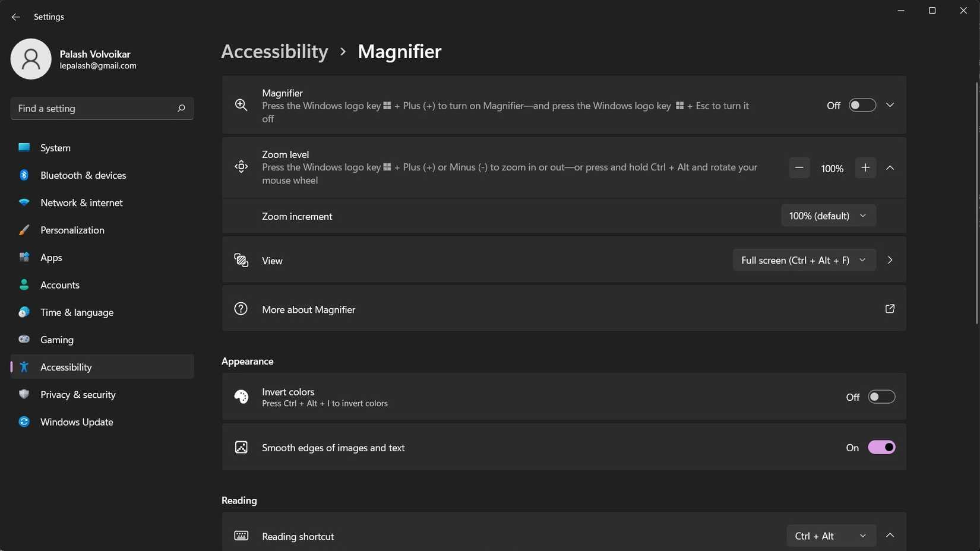This screenshot has width=980, height=551.
Task: Click the Reading shortcut keyboard icon
Action: [241, 535]
